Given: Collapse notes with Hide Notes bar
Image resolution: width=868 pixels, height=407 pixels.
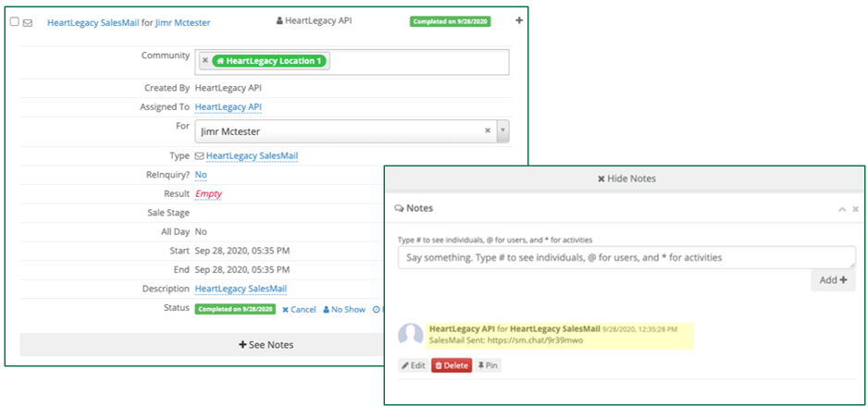Looking at the screenshot, I should (x=626, y=179).
